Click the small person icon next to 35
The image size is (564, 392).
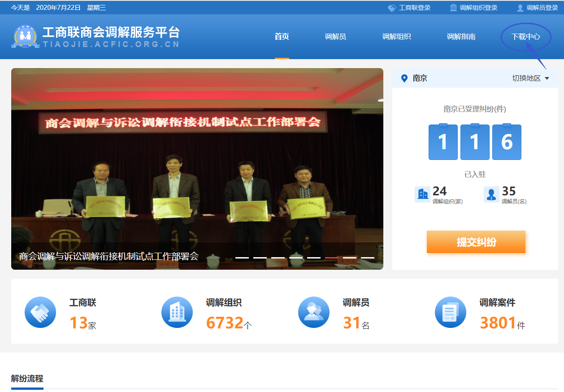coord(491,194)
